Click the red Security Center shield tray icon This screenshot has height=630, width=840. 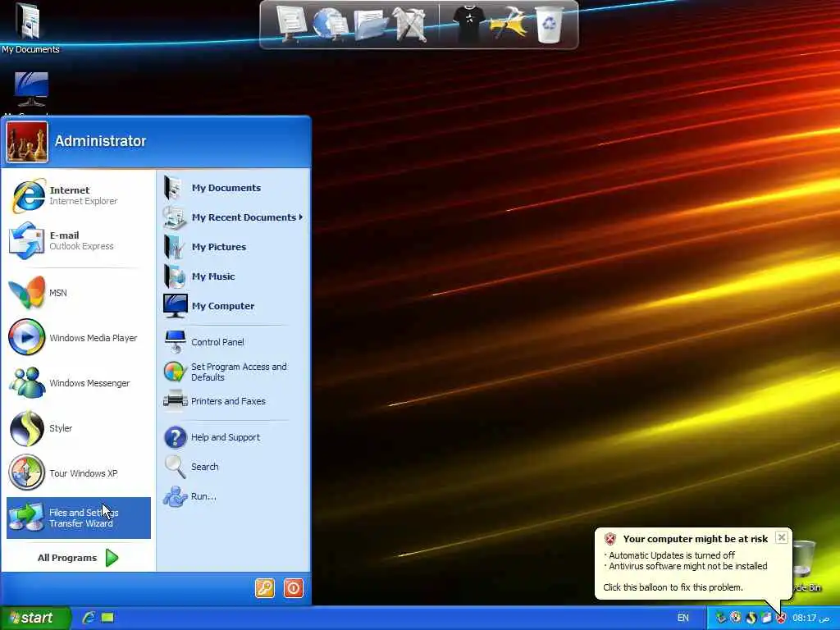click(x=781, y=618)
